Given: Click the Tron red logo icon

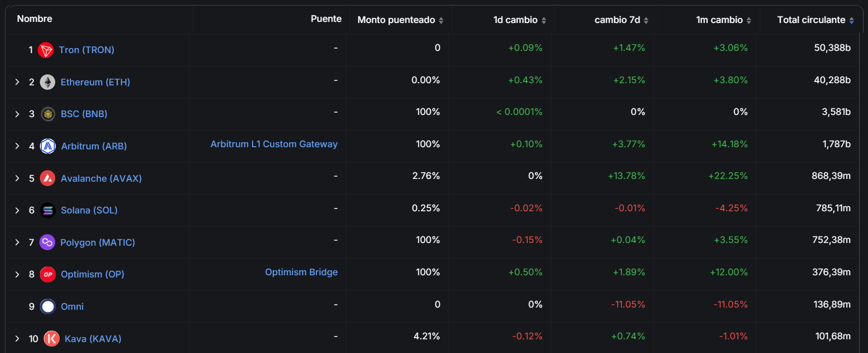Looking at the screenshot, I should pos(46,50).
